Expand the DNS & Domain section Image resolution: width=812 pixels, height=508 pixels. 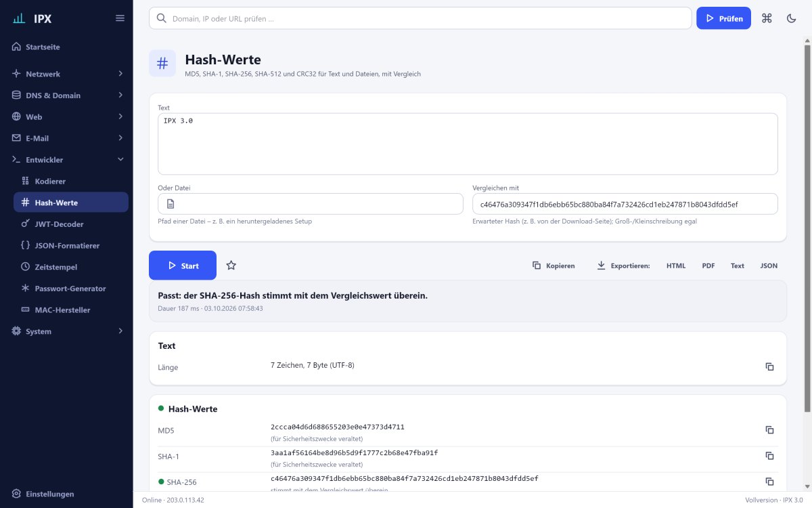[120, 95]
